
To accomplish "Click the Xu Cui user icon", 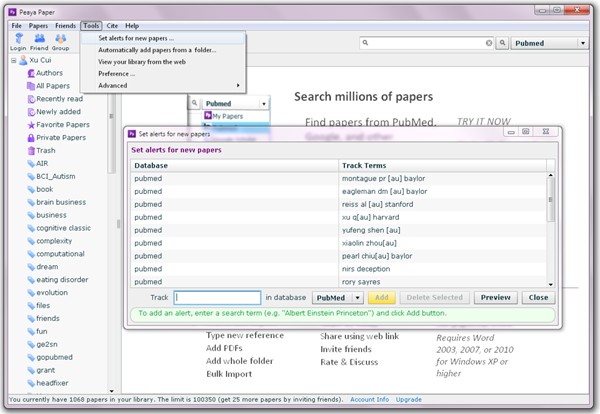I will pyautogui.click(x=24, y=60).
